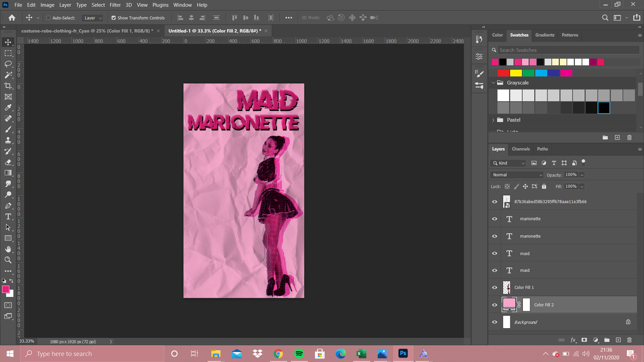
Task: Expand the Pastel swatch group
Action: tap(494, 120)
